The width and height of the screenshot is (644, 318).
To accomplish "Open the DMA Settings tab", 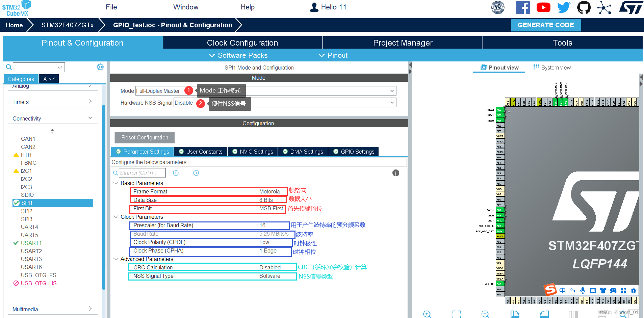I will 303,152.
